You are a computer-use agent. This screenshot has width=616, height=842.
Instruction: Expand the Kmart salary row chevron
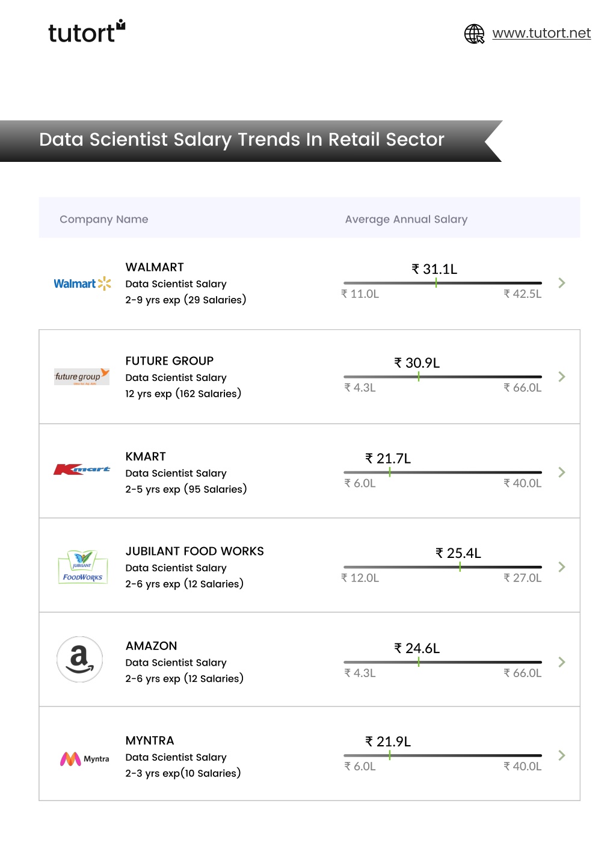tap(562, 472)
